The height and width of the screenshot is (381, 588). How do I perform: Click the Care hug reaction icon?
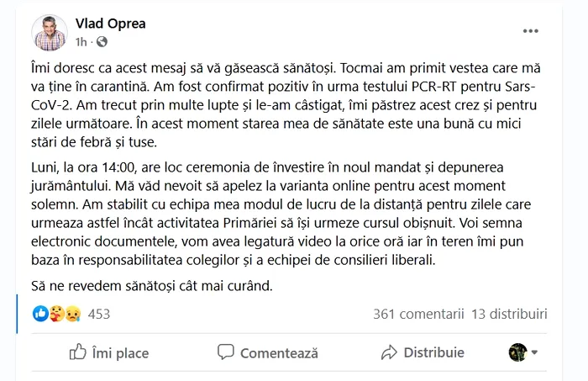[55, 314]
